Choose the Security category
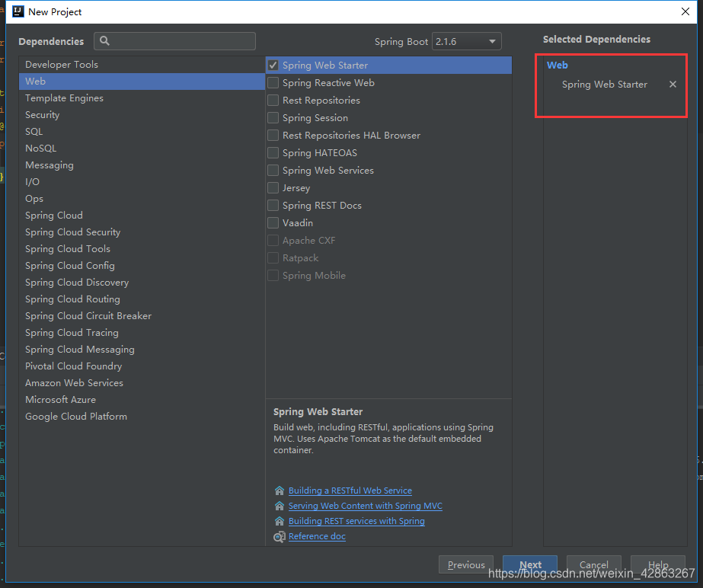The image size is (703, 588). click(x=142, y=115)
